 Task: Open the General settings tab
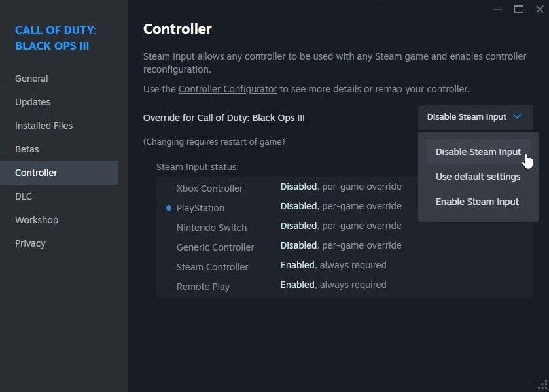(x=31, y=79)
